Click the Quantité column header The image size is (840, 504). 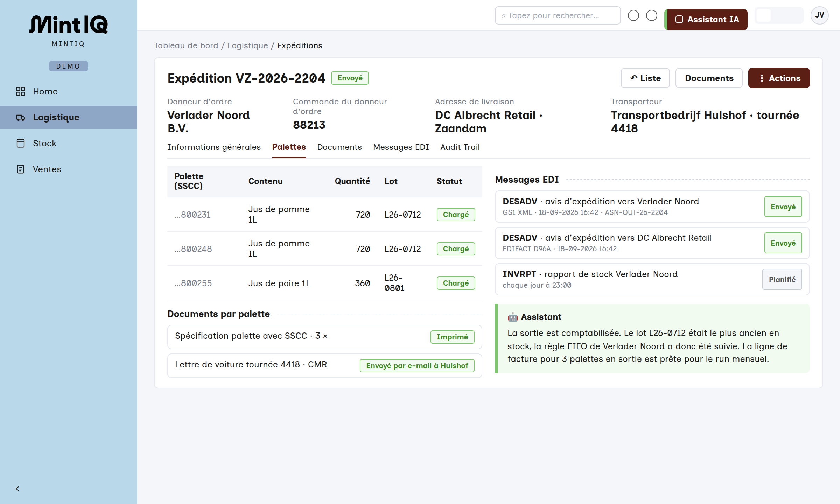[352, 181]
